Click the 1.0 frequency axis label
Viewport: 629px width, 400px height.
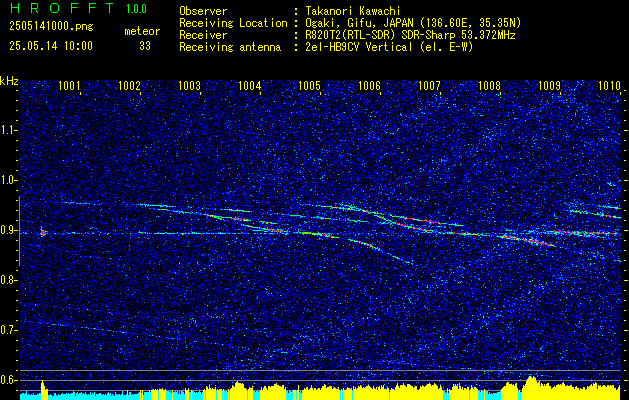click(x=7, y=181)
